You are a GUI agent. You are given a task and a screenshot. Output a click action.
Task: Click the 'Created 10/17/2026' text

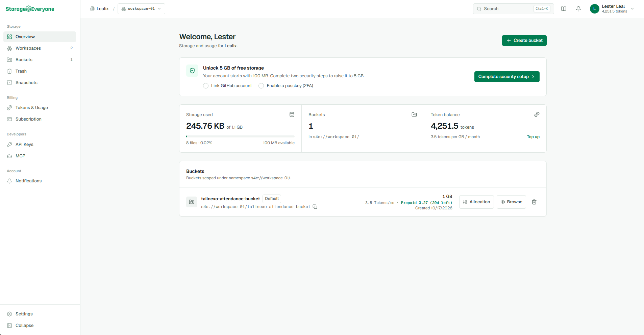(434, 208)
